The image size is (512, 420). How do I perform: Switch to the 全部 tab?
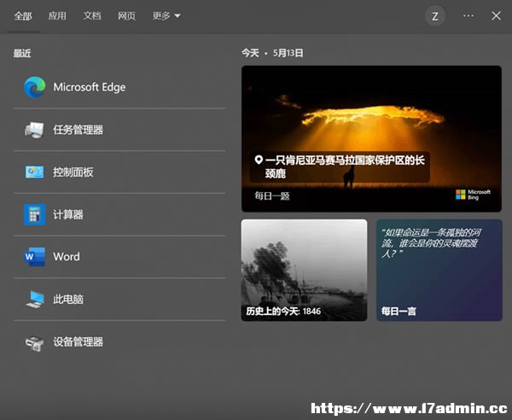pyautogui.click(x=23, y=16)
